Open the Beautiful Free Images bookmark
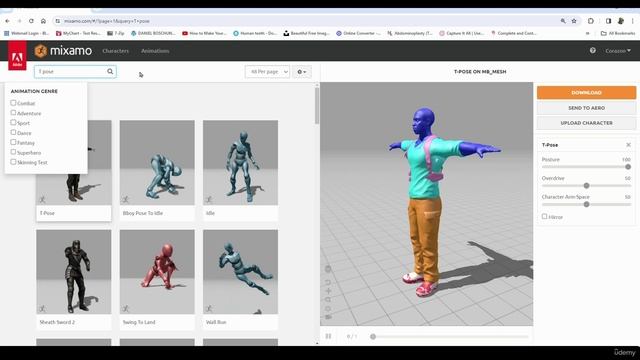The height and width of the screenshot is (360, 640). click(307, 33)
